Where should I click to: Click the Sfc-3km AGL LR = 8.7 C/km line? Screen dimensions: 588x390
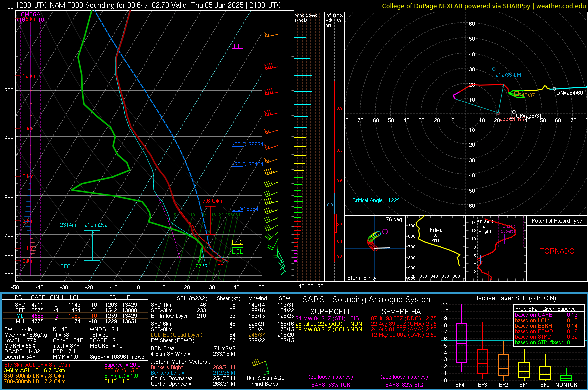click(x=37, y=365)
